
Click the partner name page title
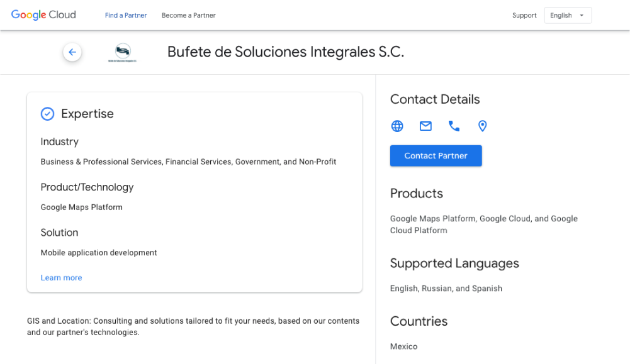click(x=285, y=52)
